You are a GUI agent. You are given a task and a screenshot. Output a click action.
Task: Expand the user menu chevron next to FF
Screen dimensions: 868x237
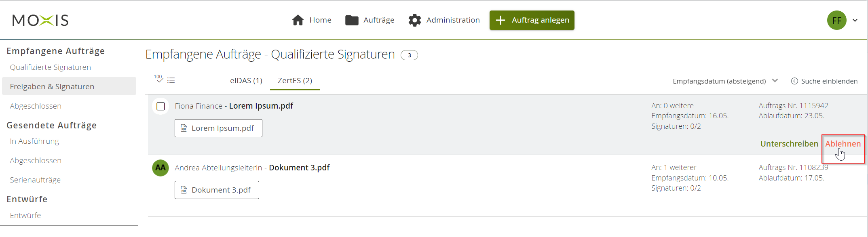855,21
